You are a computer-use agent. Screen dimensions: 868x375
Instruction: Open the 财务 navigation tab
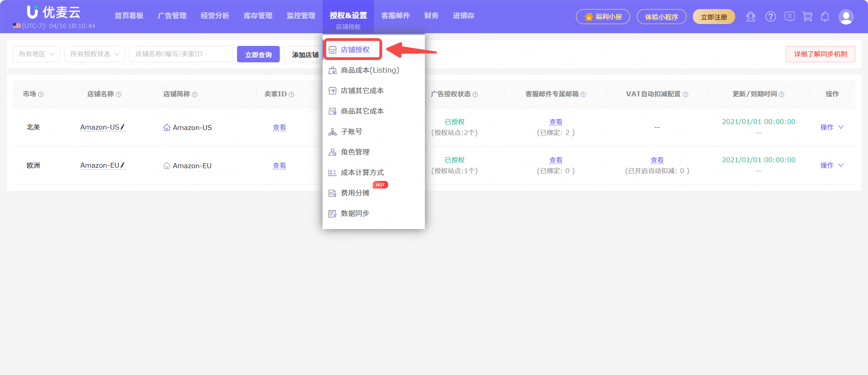click(x=431, y=15)
